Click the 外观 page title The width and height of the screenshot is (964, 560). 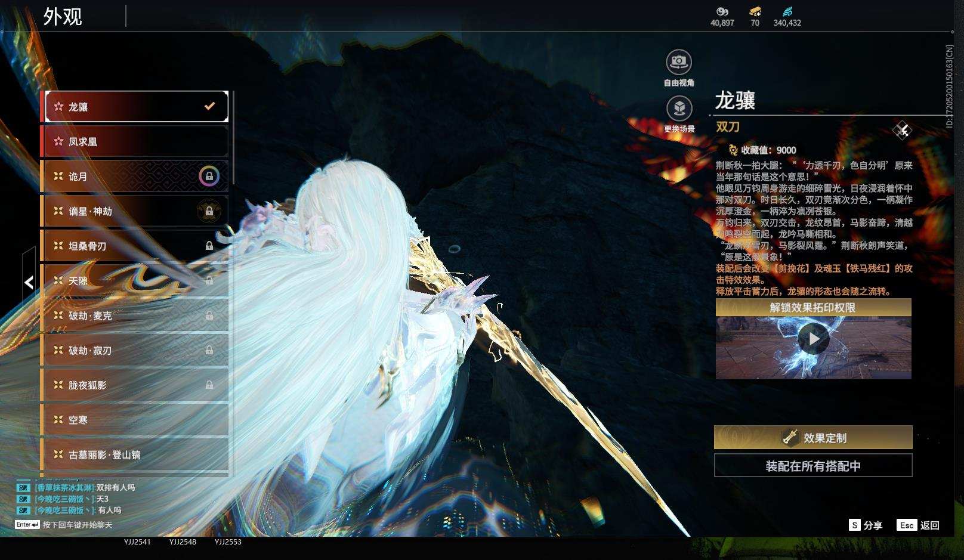click(x=63, y=16)
